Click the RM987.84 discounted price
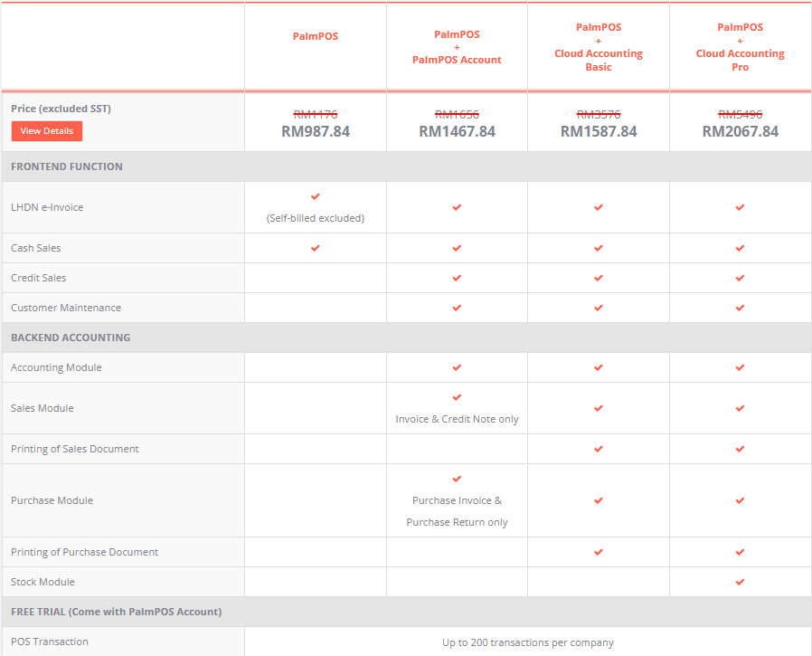 point(315,132)
